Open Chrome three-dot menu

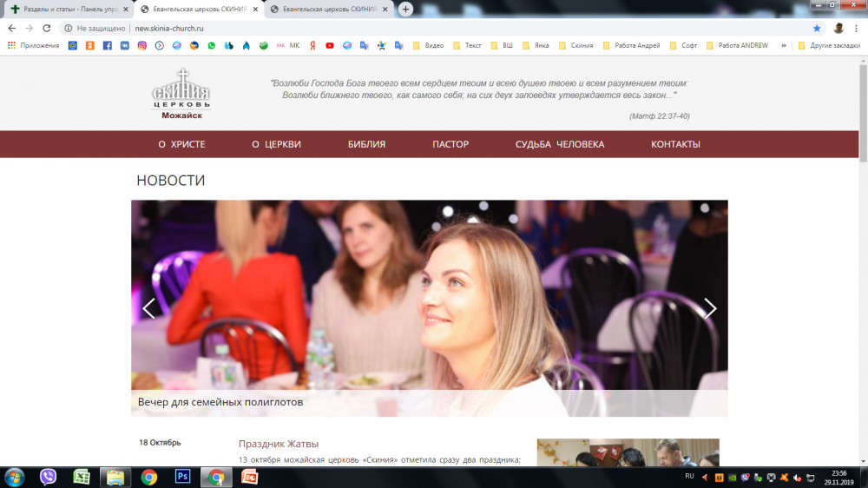(x=856, y=28)
